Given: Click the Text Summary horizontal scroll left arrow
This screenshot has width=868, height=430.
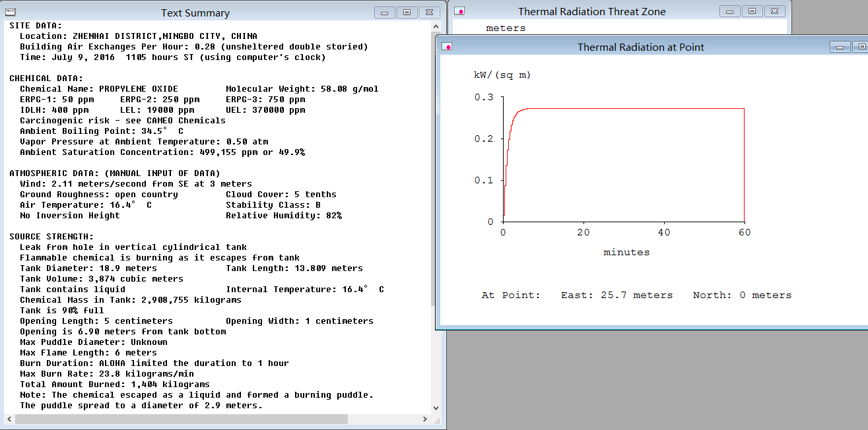Looking at the screenshot, I should coord(9,419).
